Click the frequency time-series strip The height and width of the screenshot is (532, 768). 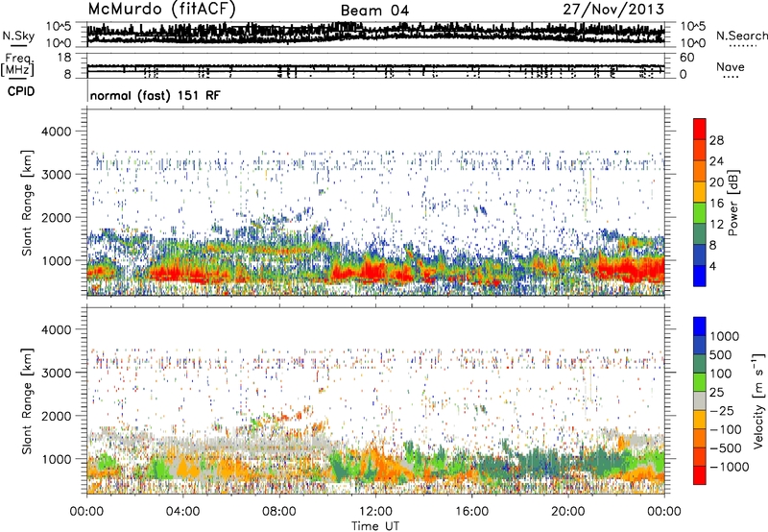[375, 65]
